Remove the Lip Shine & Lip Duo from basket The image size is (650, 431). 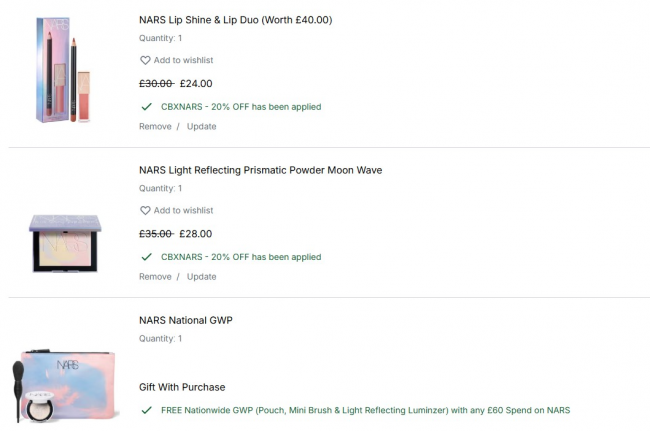(x=155, y=127)
